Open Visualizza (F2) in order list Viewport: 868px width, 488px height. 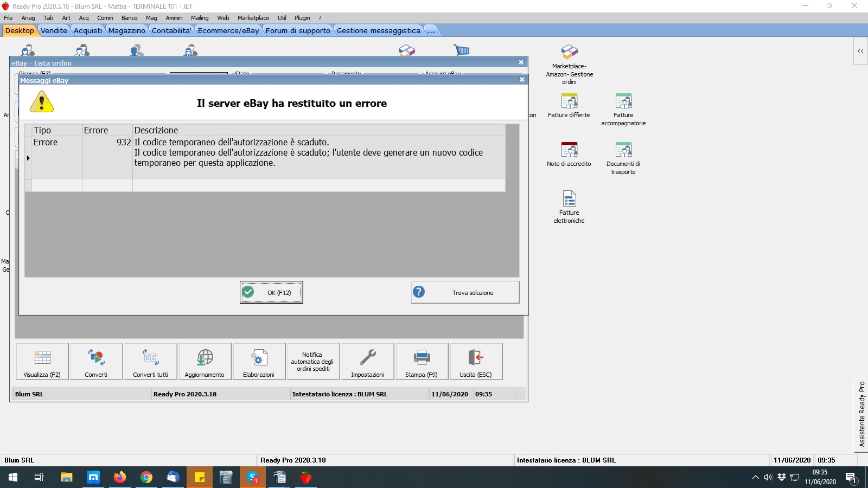point(42,361)
